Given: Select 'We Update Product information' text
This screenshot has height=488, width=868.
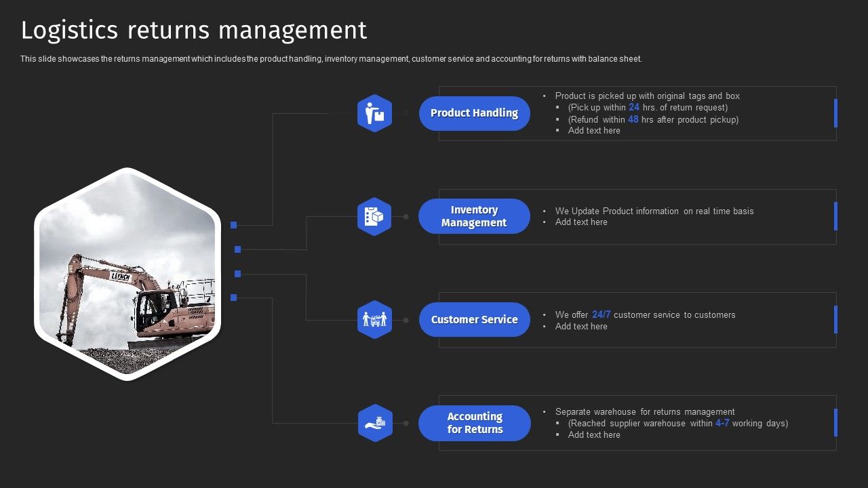Looking at the screenshot, I should (654, 211).
